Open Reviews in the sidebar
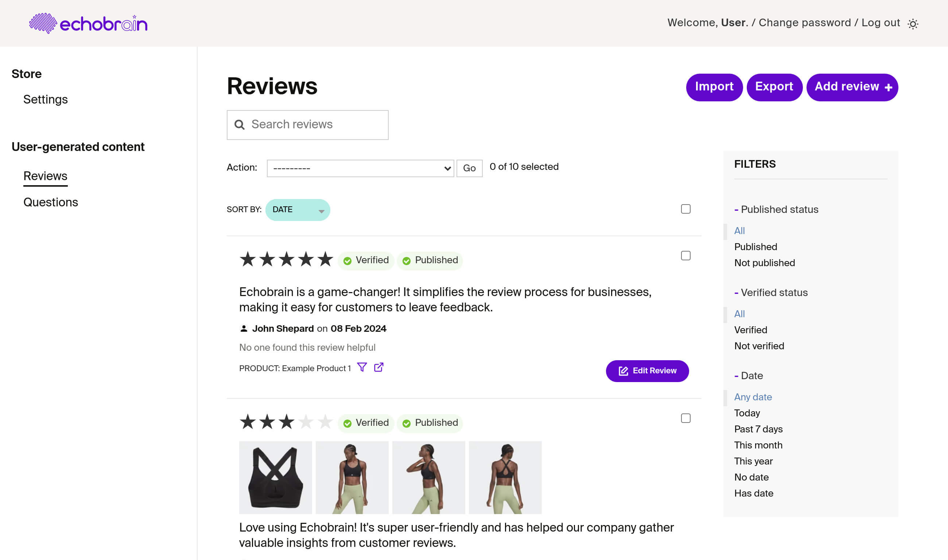The width and height of the screenshot is (948, 560). 45,176
